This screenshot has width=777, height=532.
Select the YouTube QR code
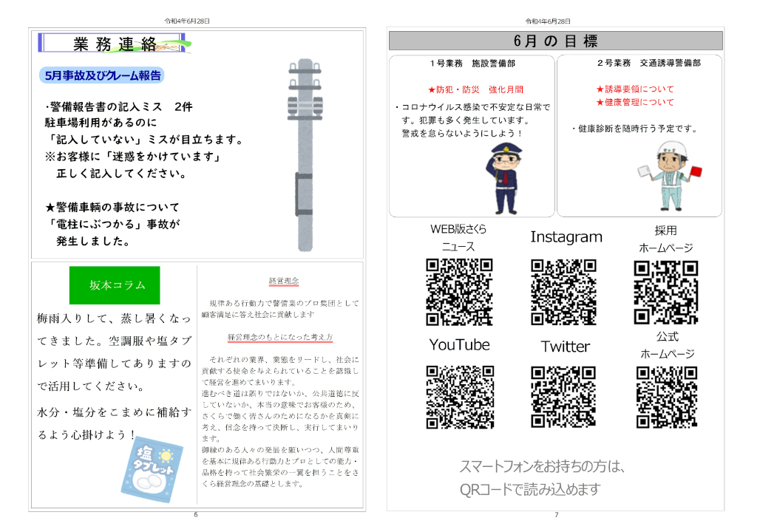459,397
